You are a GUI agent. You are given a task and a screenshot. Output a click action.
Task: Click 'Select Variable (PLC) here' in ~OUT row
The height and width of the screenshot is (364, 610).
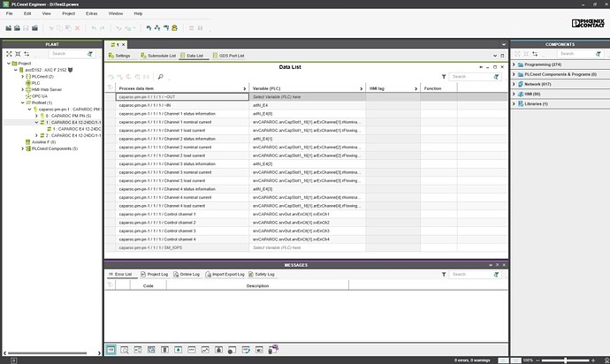pos(277,97)
